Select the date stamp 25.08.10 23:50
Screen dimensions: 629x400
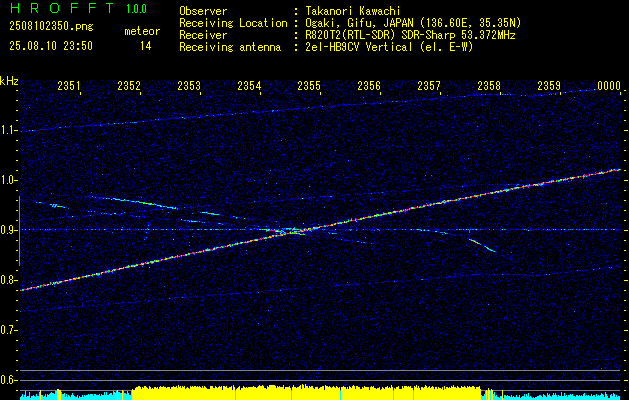coord(51,46)
